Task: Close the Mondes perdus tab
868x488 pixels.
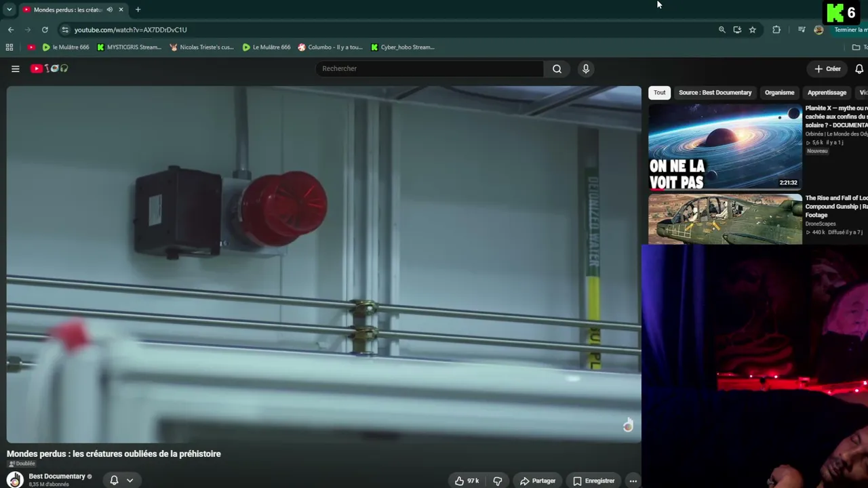Action: (121, 9)
